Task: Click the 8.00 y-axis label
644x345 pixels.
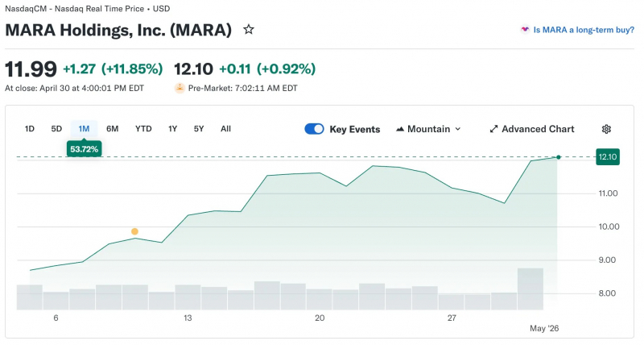Action: (x=607, y=293)
